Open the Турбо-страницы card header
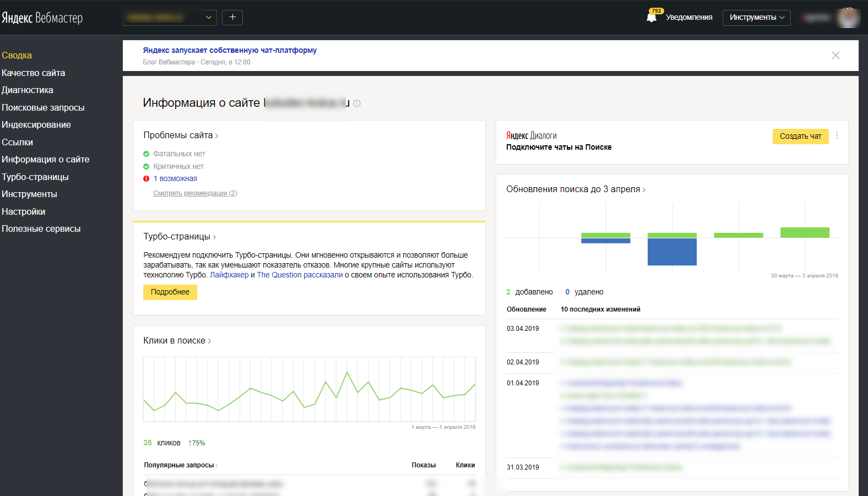 (x=180, y=237)
